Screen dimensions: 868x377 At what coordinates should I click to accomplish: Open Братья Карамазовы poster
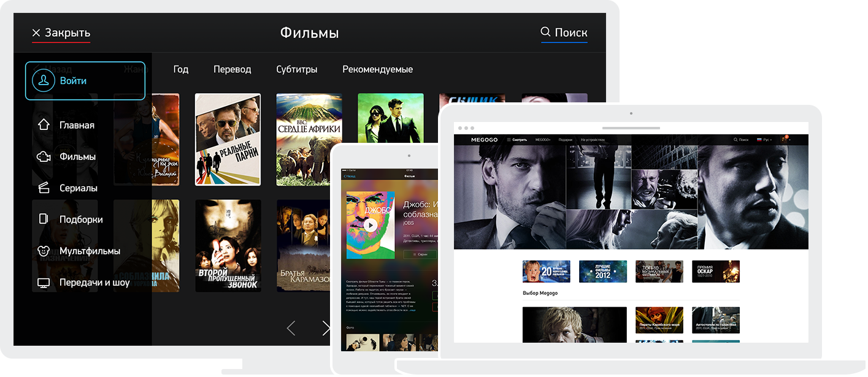[x=304, y=245]
